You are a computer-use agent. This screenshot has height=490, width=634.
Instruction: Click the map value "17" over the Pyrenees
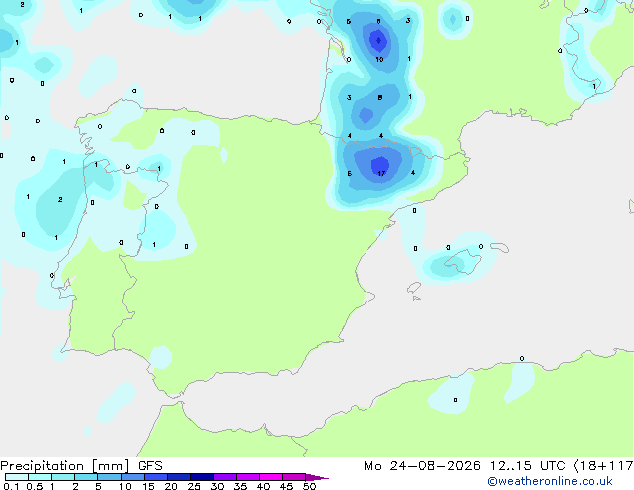[x=381, y=173]
